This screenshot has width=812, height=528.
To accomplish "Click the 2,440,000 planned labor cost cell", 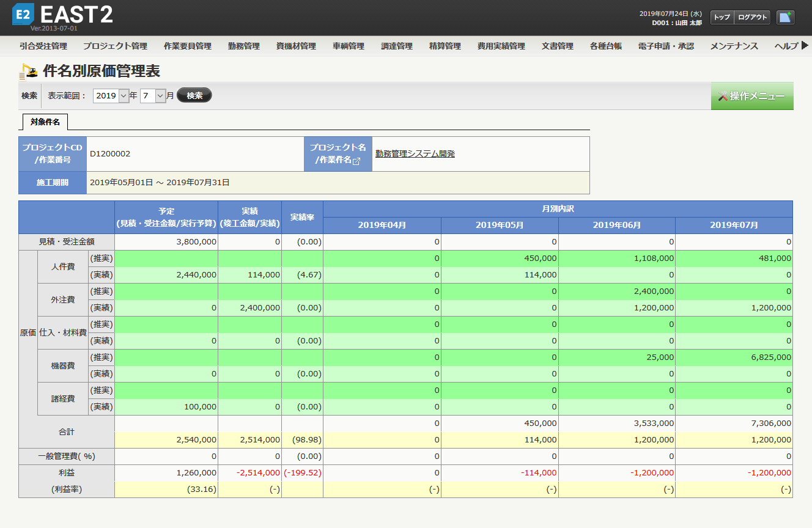I will tap(166, 275).
